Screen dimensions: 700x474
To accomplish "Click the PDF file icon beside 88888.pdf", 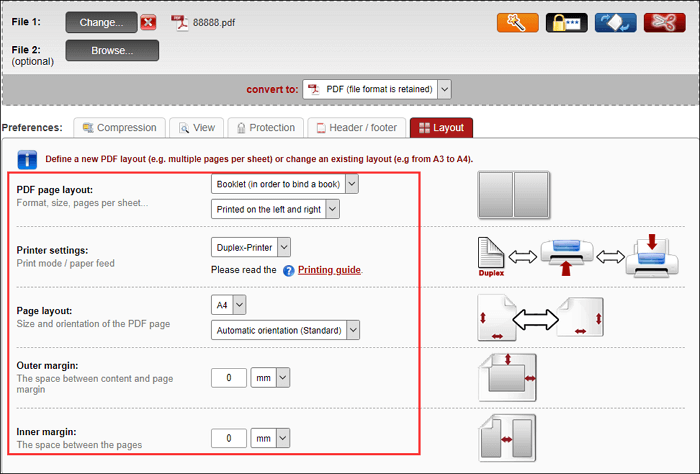I will [x=179, y=23].
